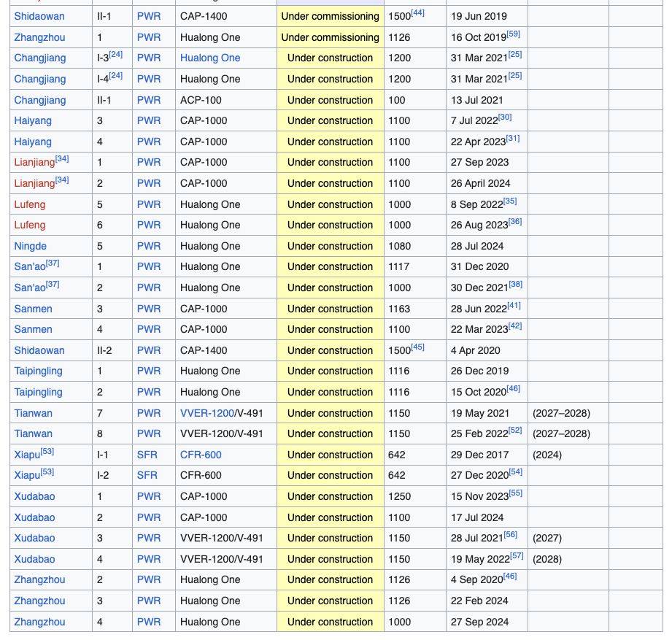Viewport: 672px width, 640px height.
Task: Open Xiapu link in the I-1 row
Action: coord(27,455)
